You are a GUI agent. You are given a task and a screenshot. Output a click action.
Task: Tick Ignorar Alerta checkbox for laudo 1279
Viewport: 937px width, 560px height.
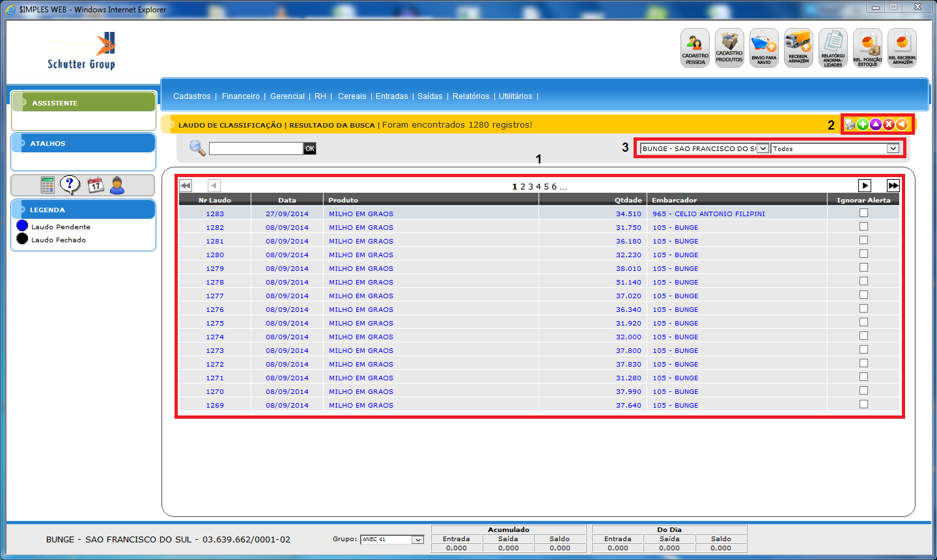(863, 268)
